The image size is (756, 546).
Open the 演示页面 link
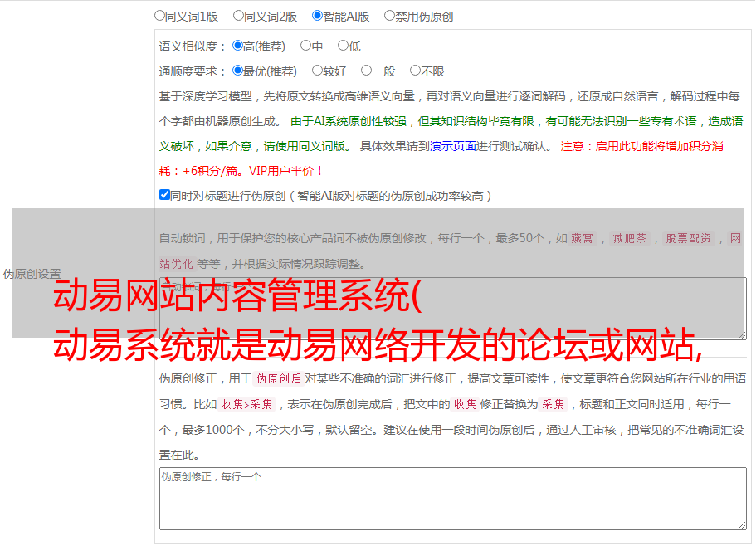453,146
